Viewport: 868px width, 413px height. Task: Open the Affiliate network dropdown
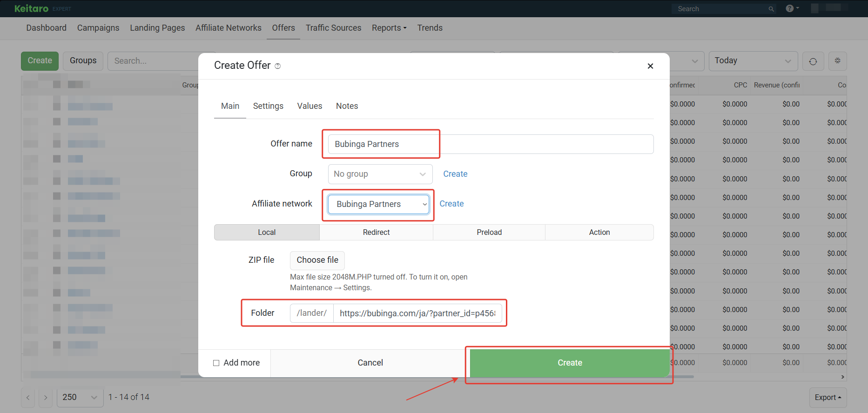pos(378,204)
